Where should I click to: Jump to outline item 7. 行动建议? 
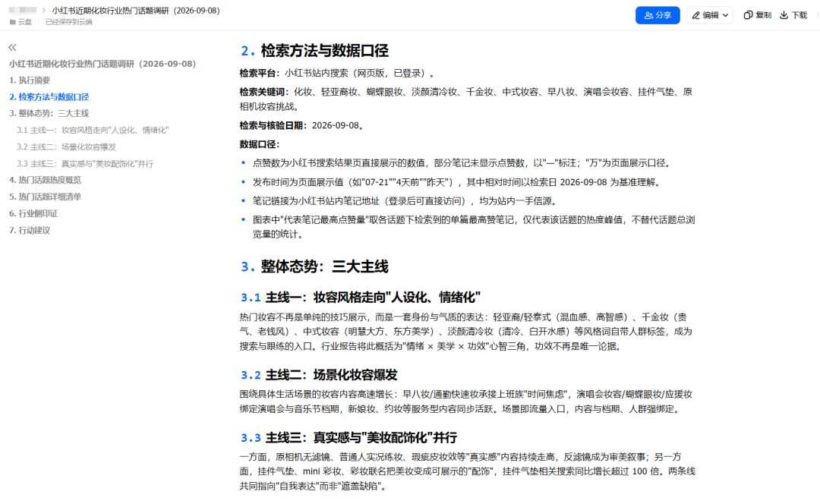click(30, 230)
